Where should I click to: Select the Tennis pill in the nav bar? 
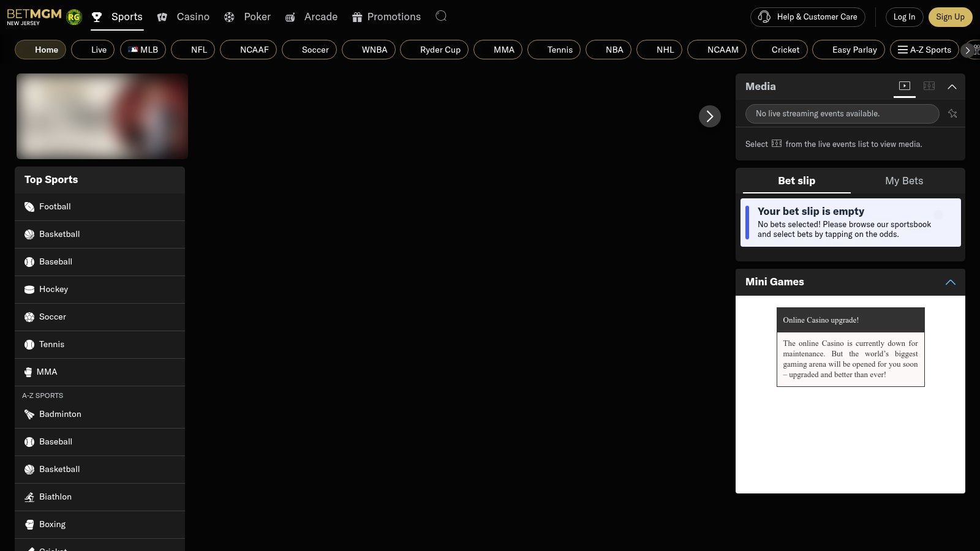tap(554, 50)
